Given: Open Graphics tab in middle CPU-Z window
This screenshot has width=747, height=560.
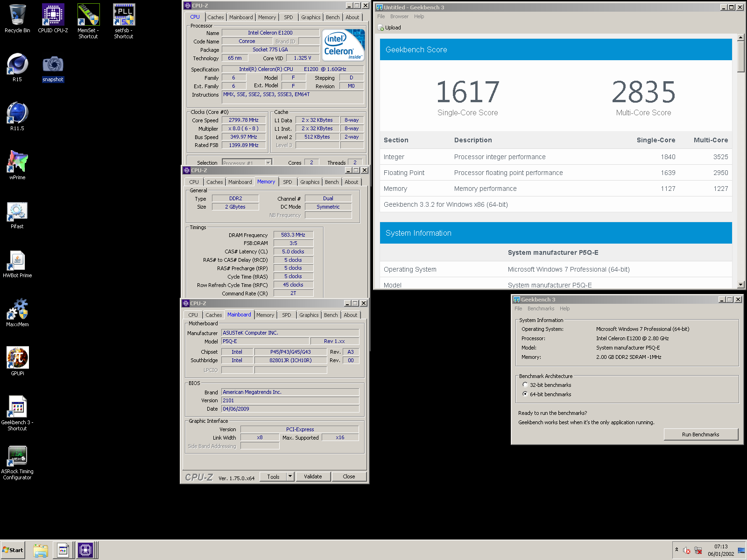Looking at the screenshot, I should (310, 182).
